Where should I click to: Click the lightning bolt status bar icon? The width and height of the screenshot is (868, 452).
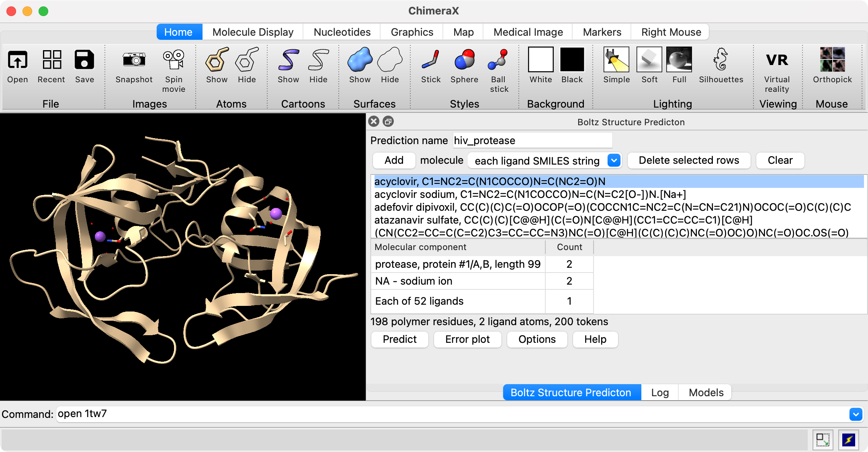click(848, 440)
